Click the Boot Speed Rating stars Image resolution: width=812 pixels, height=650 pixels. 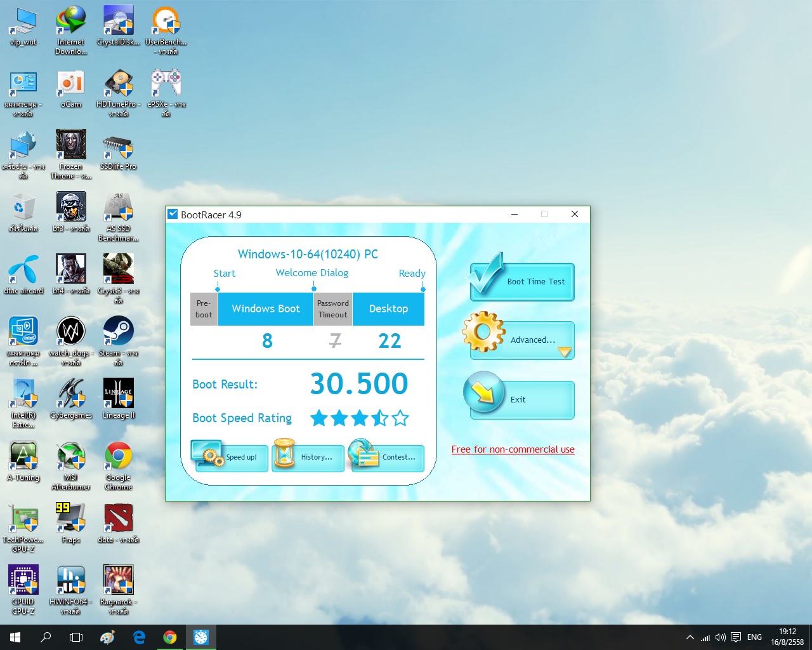click(360, 418)
